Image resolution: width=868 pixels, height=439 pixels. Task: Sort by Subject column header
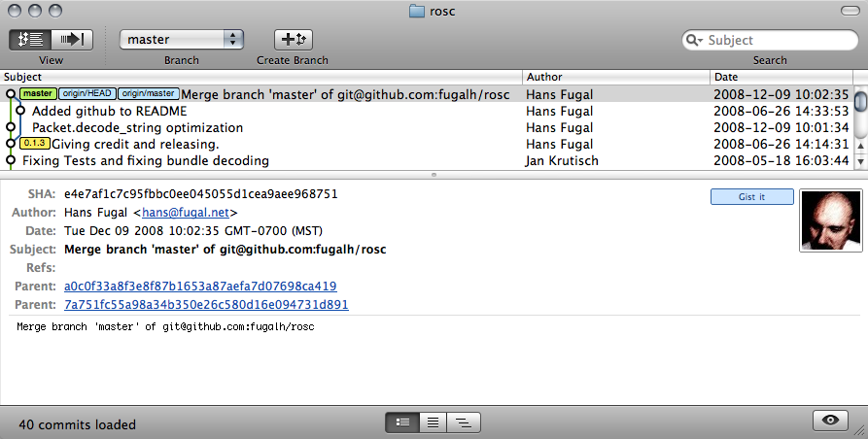tap(261, 77)
